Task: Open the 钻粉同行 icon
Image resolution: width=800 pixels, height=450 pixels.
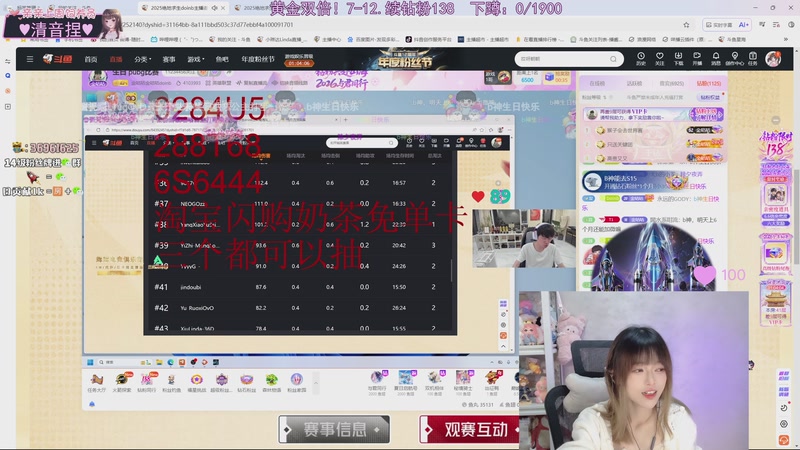Action: tap(146, 383)
